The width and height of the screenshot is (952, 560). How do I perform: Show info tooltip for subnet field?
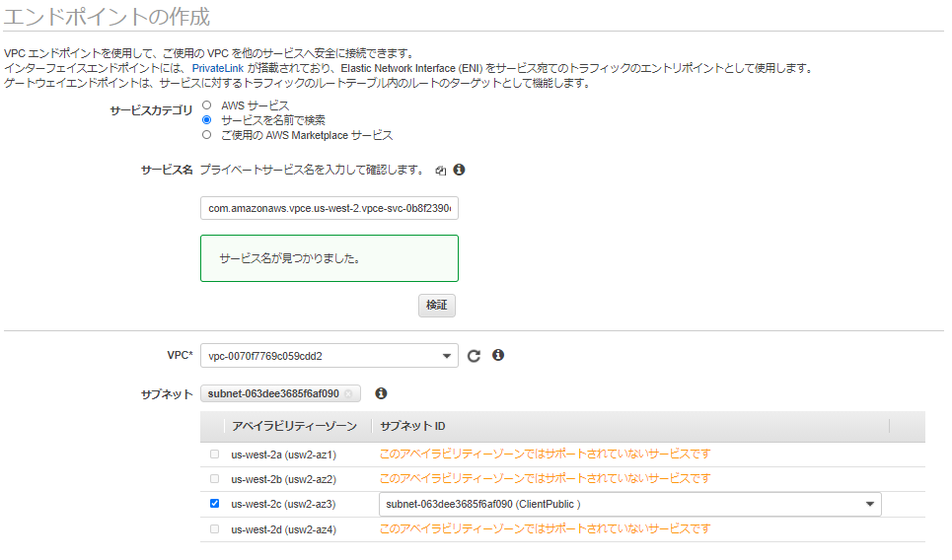381,393
